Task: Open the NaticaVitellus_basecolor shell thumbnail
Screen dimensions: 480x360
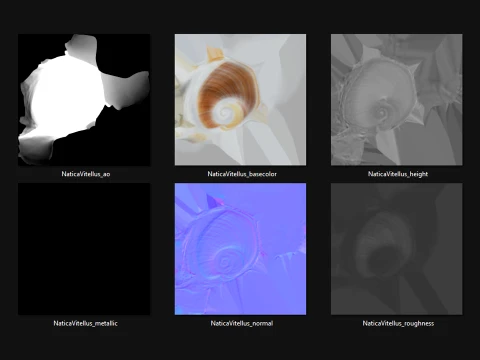Action: tap(240, 99)
